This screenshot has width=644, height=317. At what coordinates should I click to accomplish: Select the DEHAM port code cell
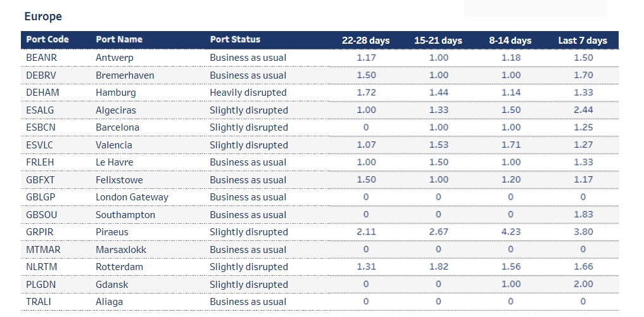[x=42, y=93]
